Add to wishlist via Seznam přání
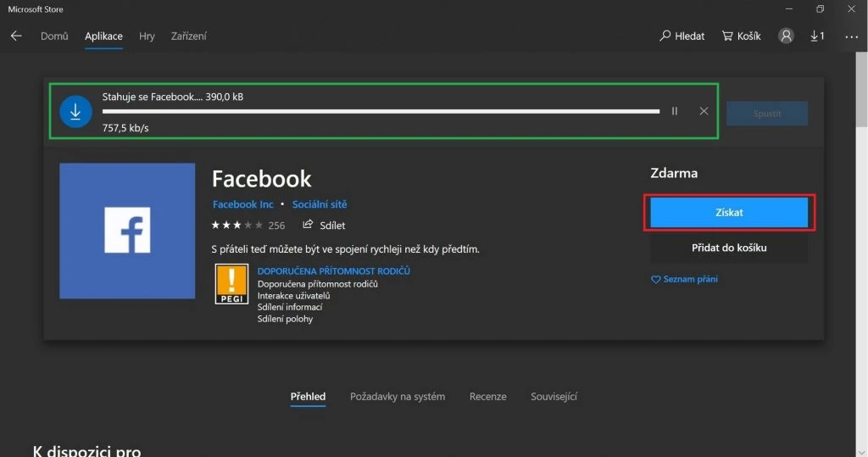 pyautogui.click(x=684, y=279)
